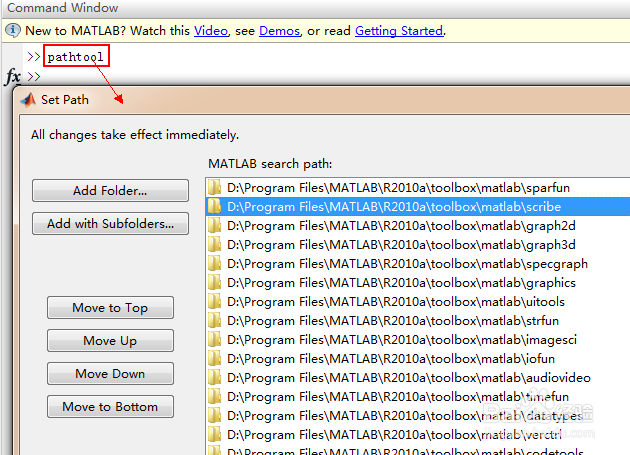The image size is (630, 455).
Task: Click the Move to Top button
Action: click(110, 307)
